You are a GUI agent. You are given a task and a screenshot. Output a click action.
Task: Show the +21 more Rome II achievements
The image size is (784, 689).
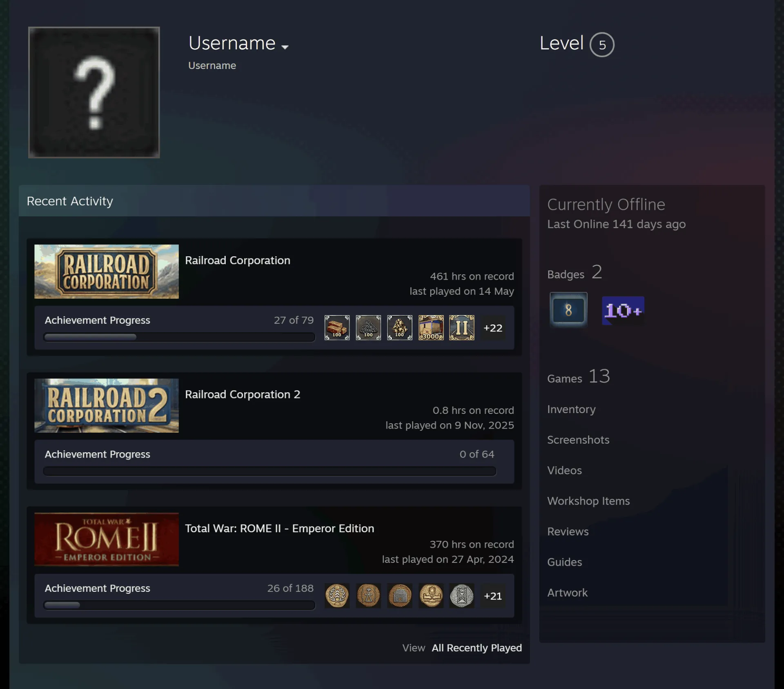click(493, 596)
